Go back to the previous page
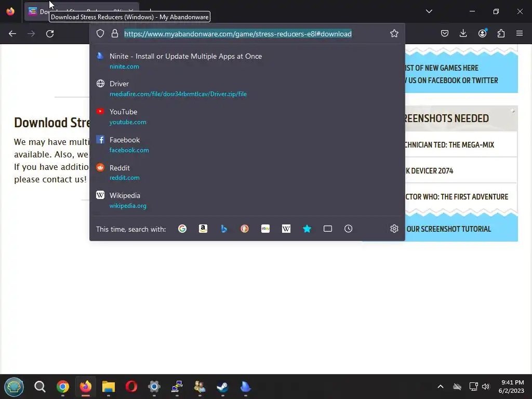The width and height of the screenshot is (532, 399). coord(12,34)
